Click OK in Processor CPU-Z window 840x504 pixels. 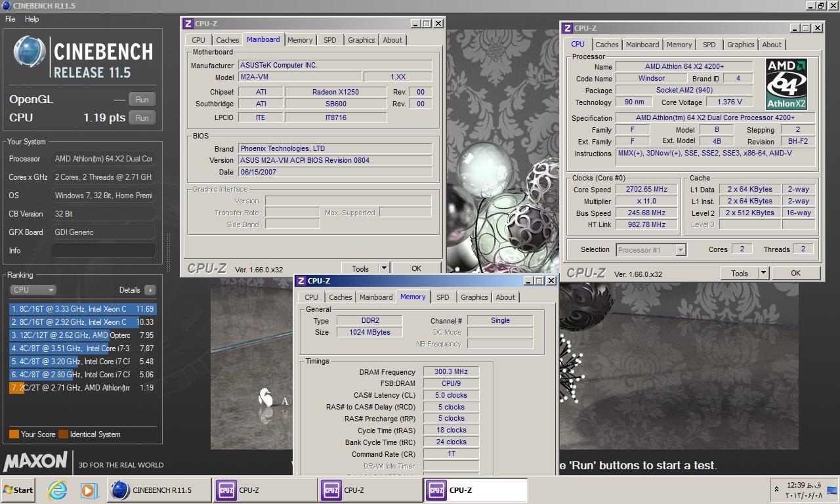click(x=796, y=274)
